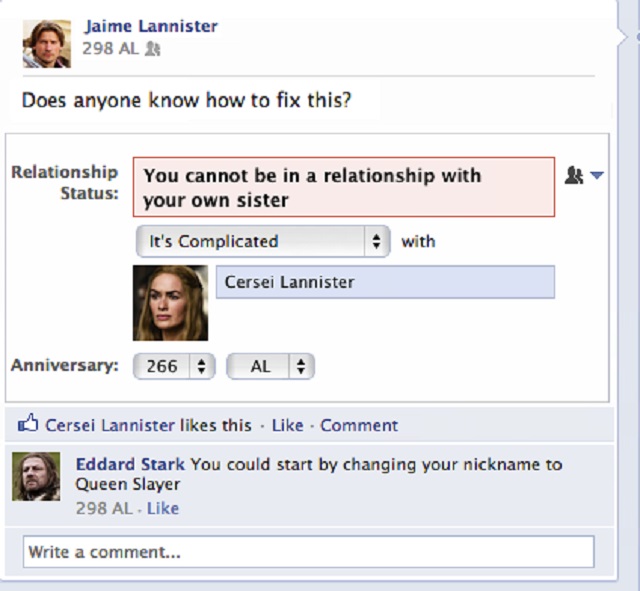Open the anniversary year 266 dropdown
Viewport: 640px width, 591px height.
tap(174, 367)
